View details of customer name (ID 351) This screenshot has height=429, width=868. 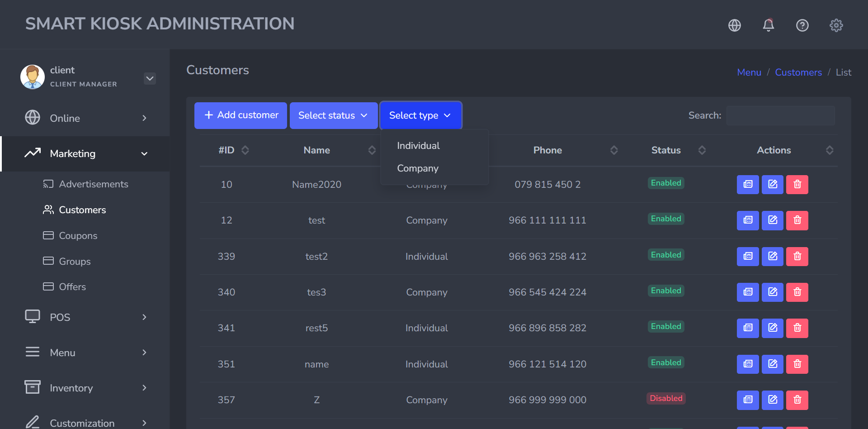748,364
